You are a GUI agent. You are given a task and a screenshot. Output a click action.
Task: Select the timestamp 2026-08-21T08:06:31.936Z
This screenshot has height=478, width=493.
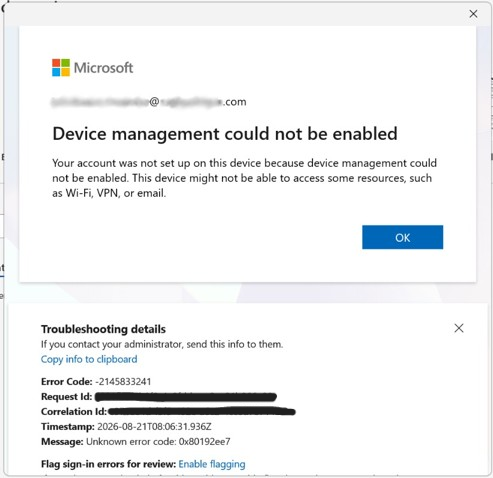[154, 427]
